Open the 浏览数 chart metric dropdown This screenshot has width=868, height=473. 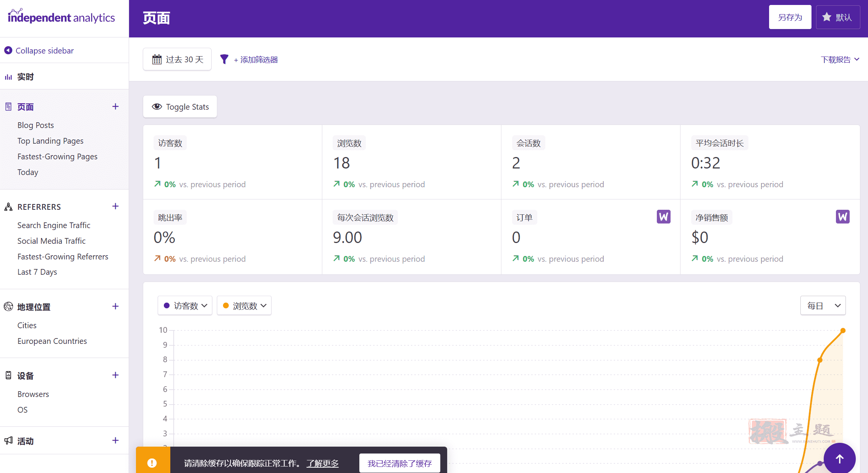tap(244, 305)
